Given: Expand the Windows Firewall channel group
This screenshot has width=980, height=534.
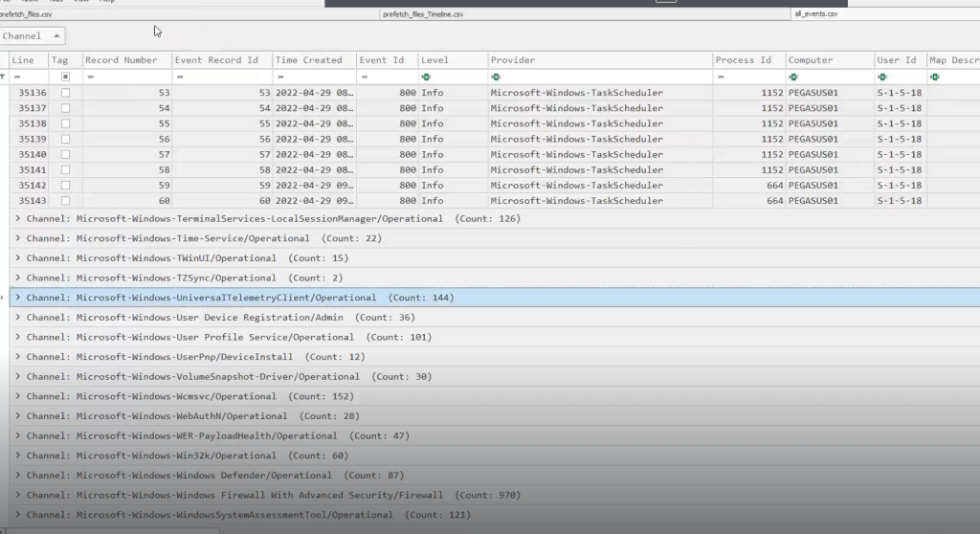Looking at the screenshot, I should click(x=17, y=495).
